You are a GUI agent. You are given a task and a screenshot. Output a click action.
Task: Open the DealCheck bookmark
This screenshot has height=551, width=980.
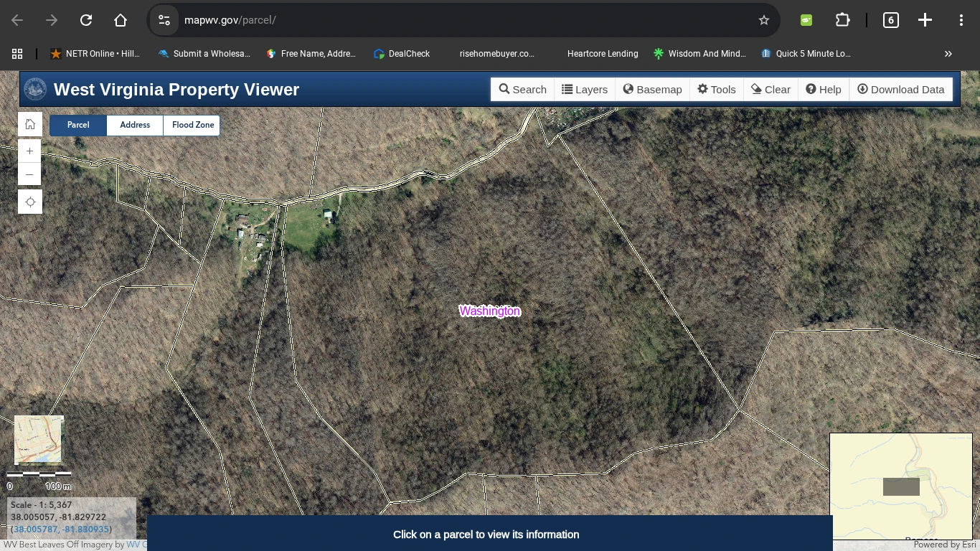(x=401, y=53)
